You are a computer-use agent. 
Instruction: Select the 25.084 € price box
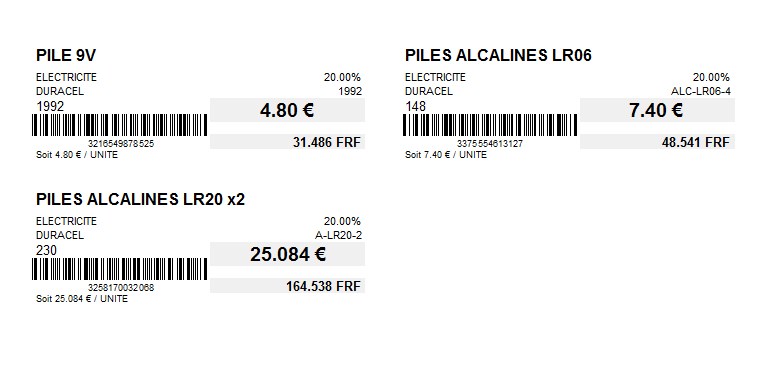[287, 254]
